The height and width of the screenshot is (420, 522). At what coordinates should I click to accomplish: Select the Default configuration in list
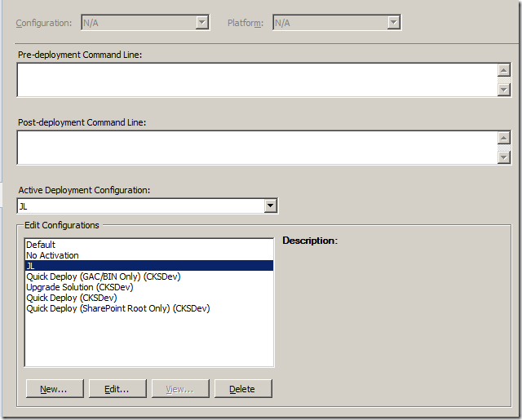tap(41, 245)
